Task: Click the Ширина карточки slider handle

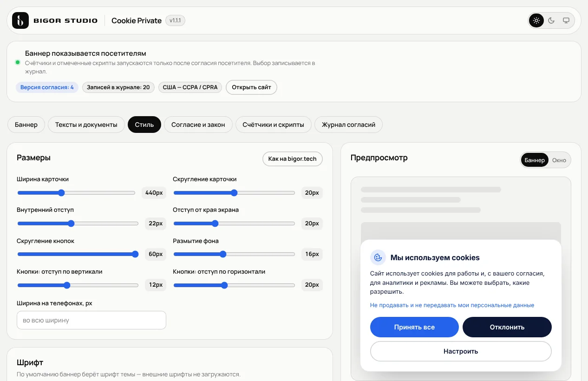Action: click(x=61, y=193)
